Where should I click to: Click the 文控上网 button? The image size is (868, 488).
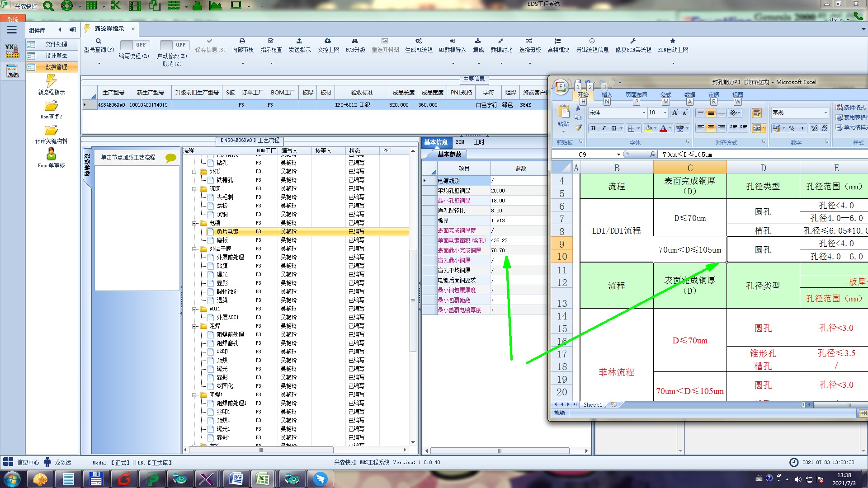pos(328,46)
